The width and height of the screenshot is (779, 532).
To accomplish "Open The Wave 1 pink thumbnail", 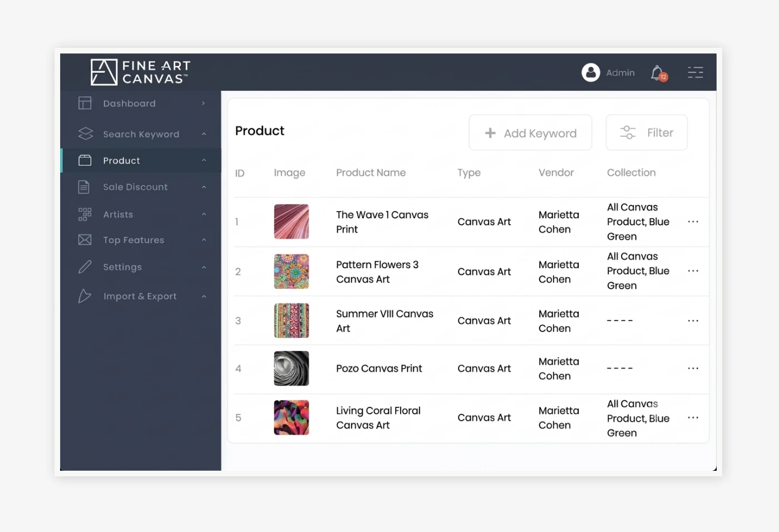I will 291,221.
